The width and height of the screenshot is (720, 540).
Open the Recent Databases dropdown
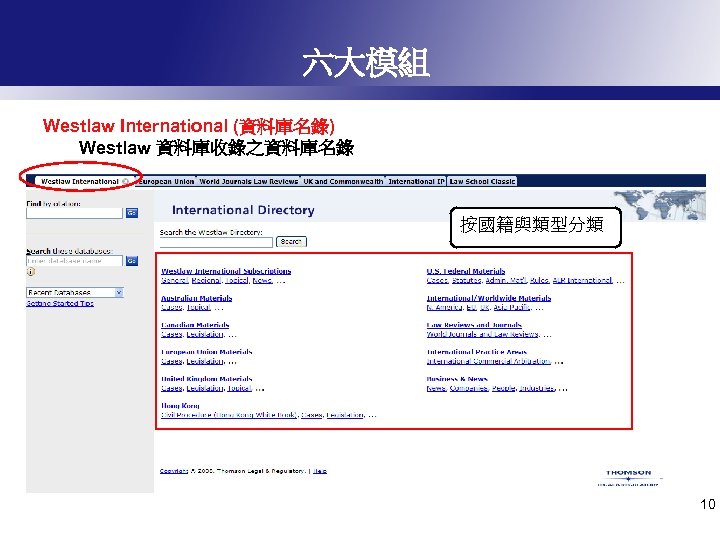[75, 292]
